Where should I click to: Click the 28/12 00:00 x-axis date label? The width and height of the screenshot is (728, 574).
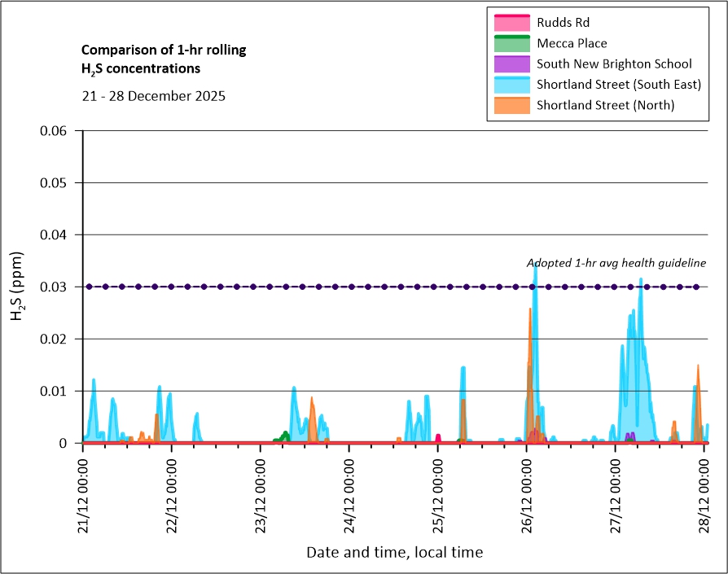[704, 491]
